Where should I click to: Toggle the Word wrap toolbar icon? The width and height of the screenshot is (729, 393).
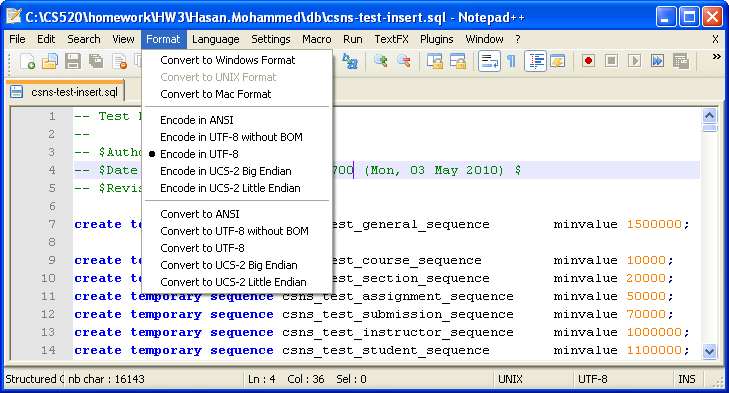[x=489, y=61]
